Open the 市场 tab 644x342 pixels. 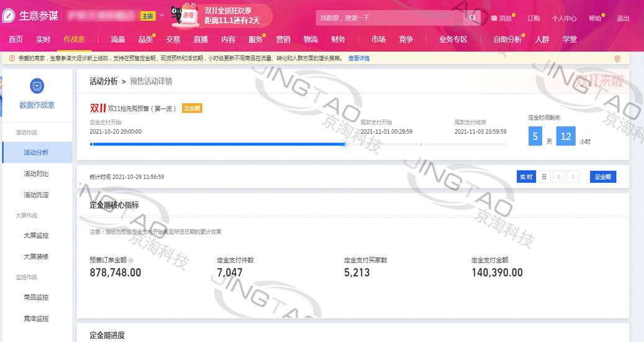(x=378, y=39)
